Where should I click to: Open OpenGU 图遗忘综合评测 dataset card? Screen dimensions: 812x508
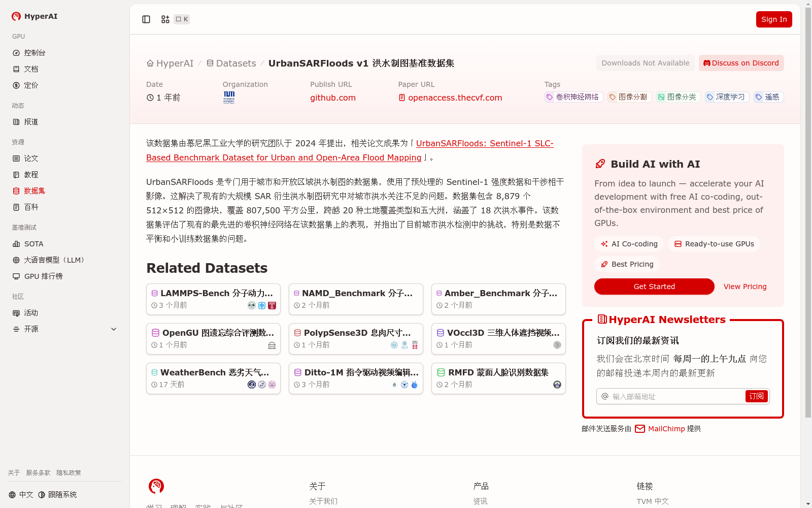tap(213, 339)
